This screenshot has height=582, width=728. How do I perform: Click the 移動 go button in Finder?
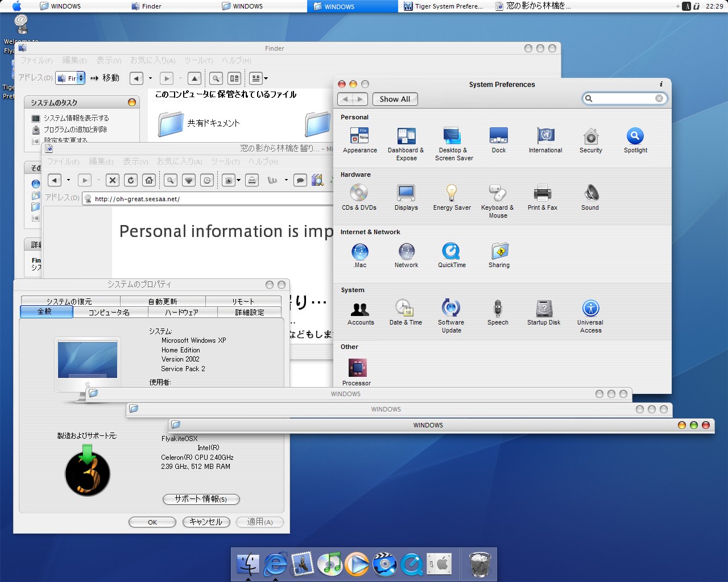105,78
